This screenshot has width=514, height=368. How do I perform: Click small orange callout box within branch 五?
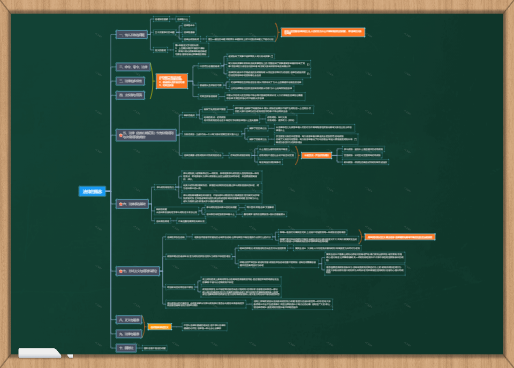tap(316, 155)
